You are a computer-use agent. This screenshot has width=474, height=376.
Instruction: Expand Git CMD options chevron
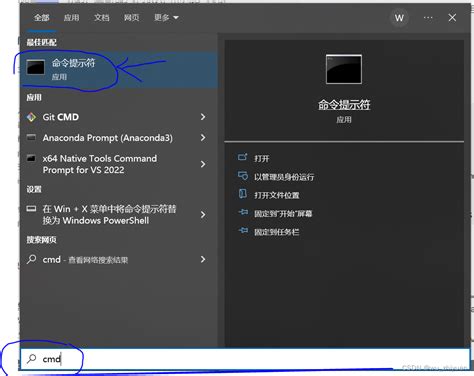pos(203,117)
